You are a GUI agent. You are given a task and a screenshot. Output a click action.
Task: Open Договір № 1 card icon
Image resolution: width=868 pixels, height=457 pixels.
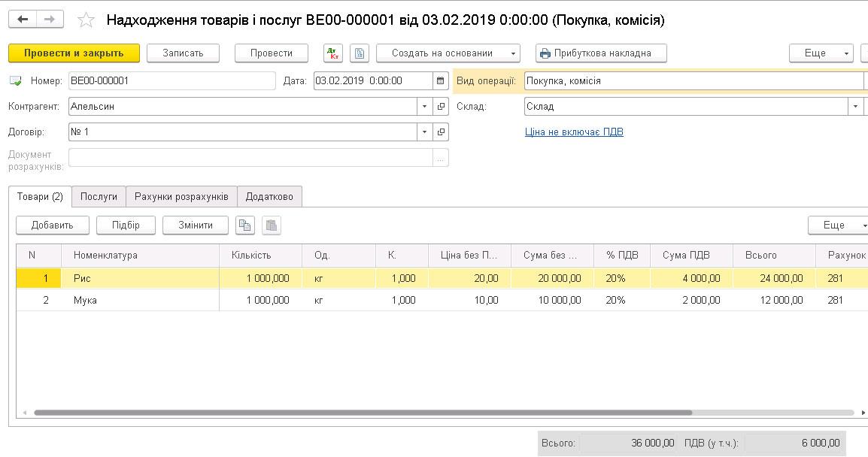coord(442,132)
